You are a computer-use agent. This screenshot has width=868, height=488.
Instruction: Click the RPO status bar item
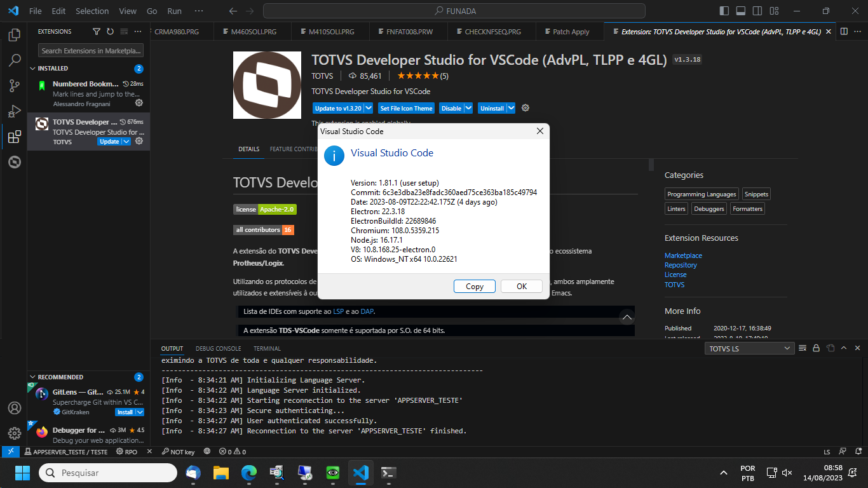[130, 451]
